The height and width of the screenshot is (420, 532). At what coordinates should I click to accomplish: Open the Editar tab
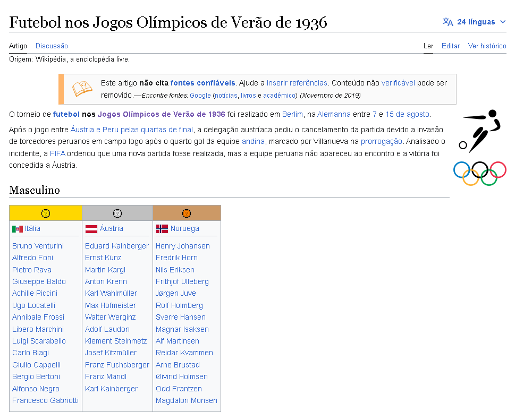click(x=451, y=46)
